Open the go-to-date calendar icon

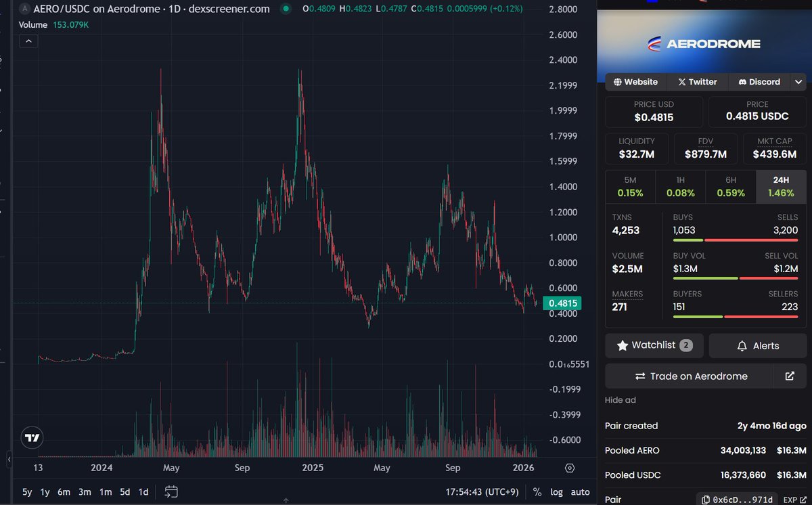[x=171, y=491]
